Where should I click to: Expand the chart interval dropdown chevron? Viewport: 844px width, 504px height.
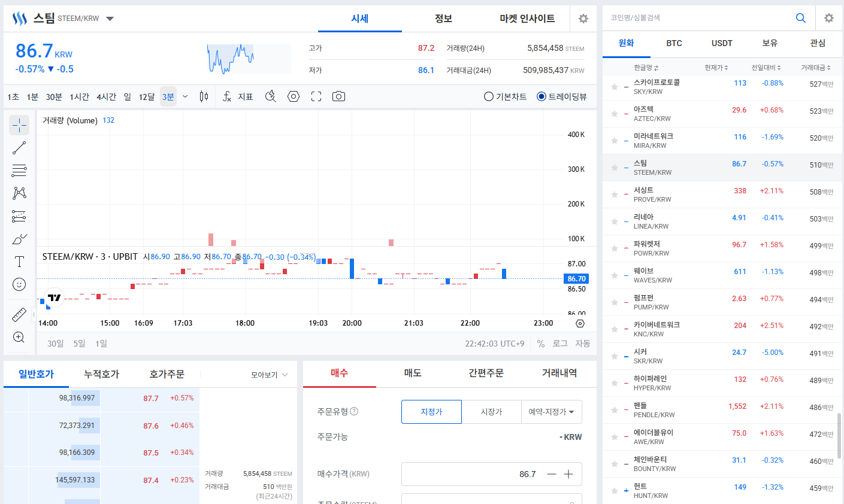point(185,96)
